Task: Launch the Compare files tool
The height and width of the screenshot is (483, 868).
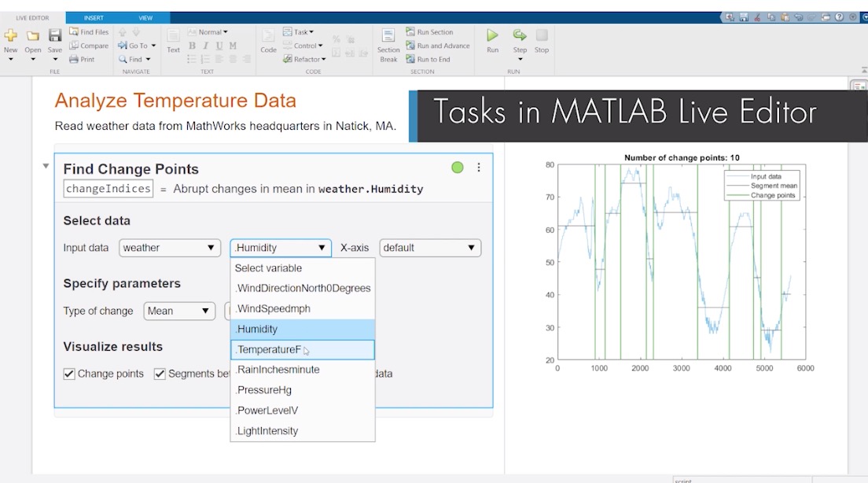Action: 89,46
